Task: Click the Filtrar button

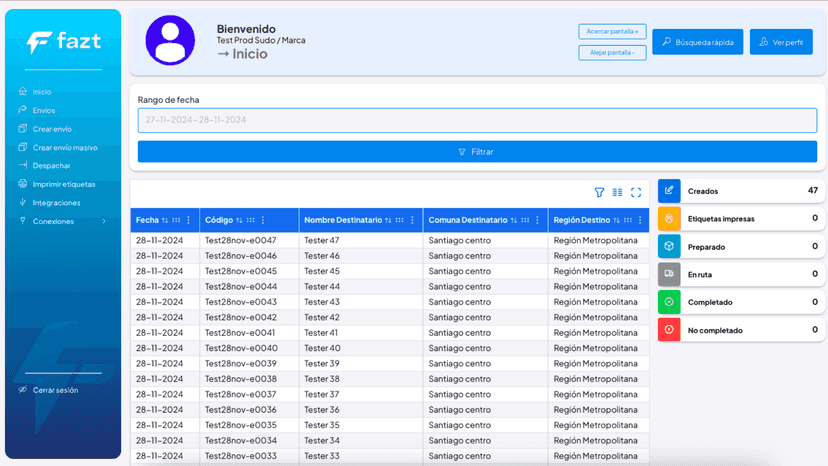Action: pyautogui.click(x=477, y=152)
